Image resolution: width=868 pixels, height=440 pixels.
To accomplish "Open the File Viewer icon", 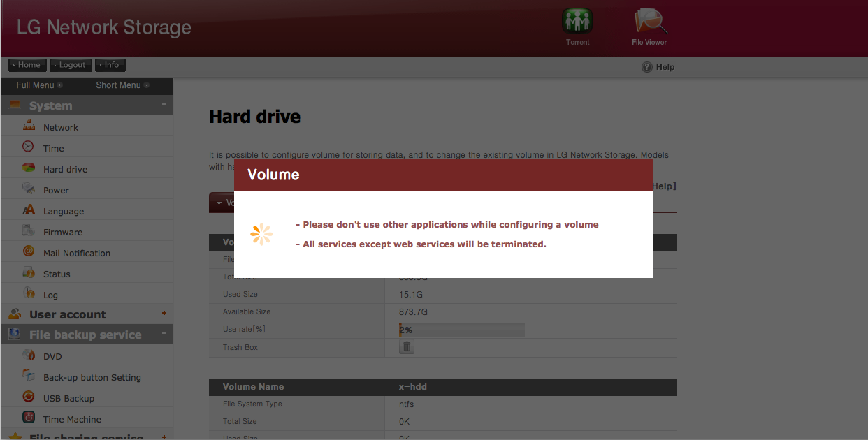I will (650, 21).
